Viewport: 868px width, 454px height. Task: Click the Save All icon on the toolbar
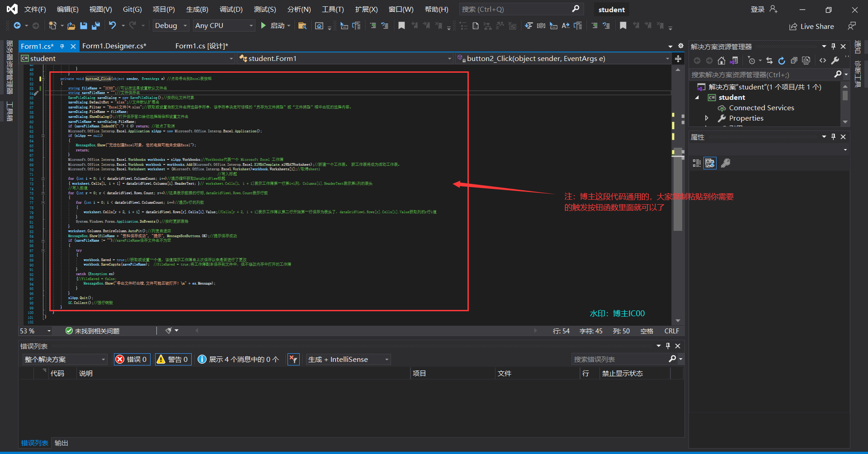pos(95,26)
